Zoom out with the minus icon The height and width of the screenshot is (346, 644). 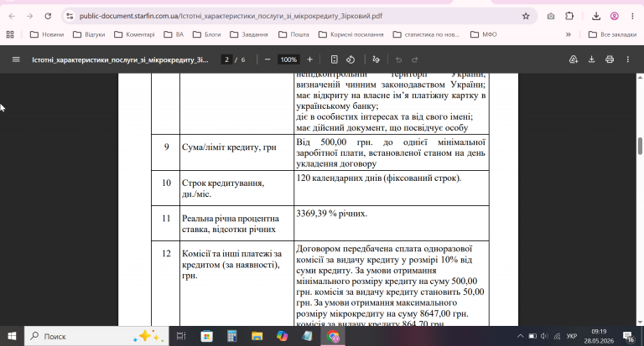coord(267,59)
